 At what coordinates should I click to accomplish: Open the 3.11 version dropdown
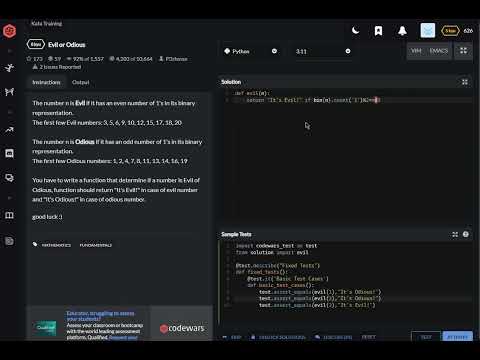(x=323, y=51)
